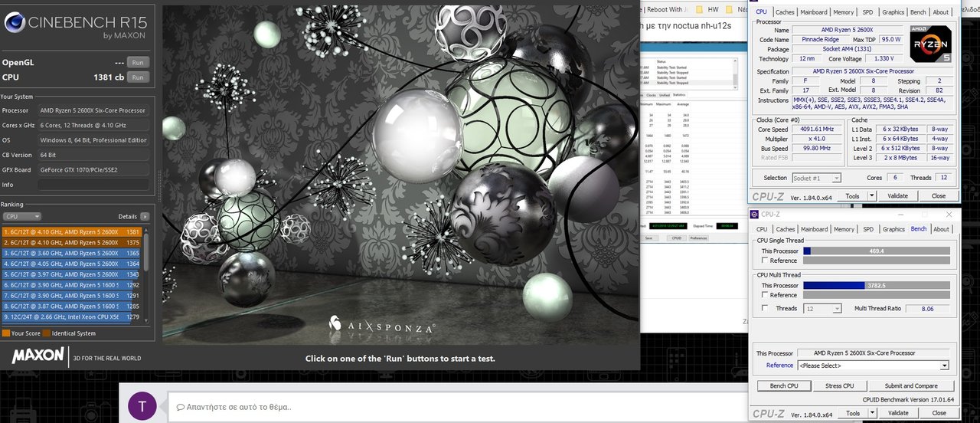Open Mainboard tab in upper CPU-Z window
The width and height of the screenshot is (980, 423).
click(813, 12)
